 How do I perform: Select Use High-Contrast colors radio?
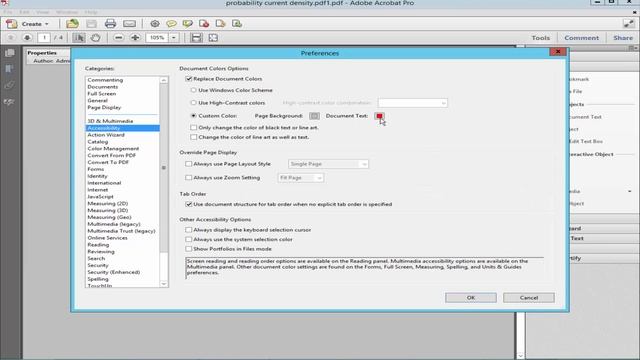pyautogui.click(x=193, y=103)
